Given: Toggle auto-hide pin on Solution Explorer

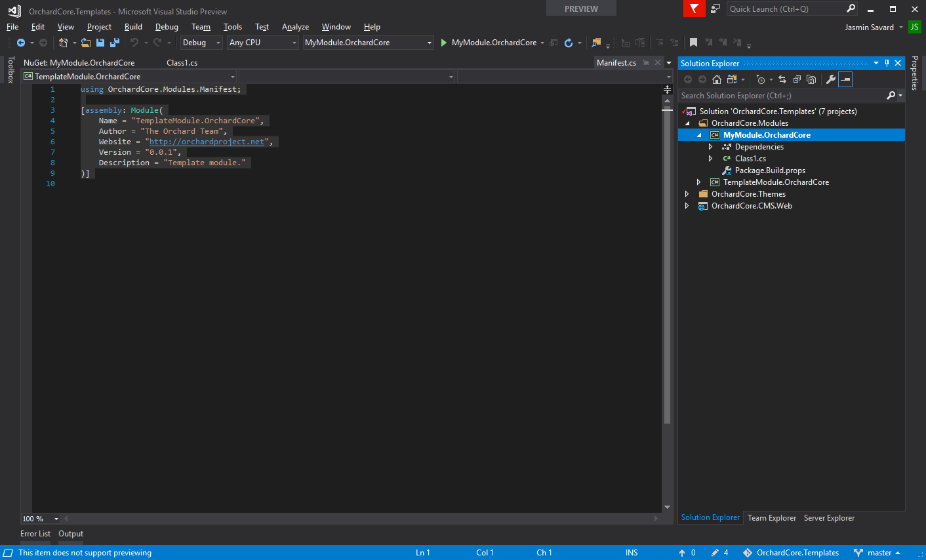Looking at the screenshot, I should [887, 63].
